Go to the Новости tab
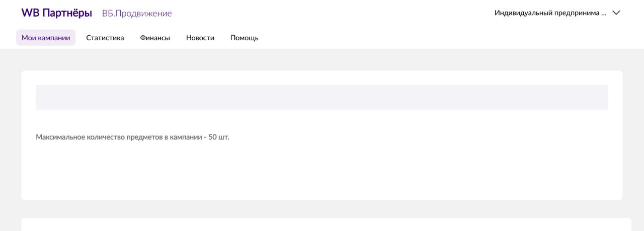Viewport: 644px width, 231px height. coord(200,38)
